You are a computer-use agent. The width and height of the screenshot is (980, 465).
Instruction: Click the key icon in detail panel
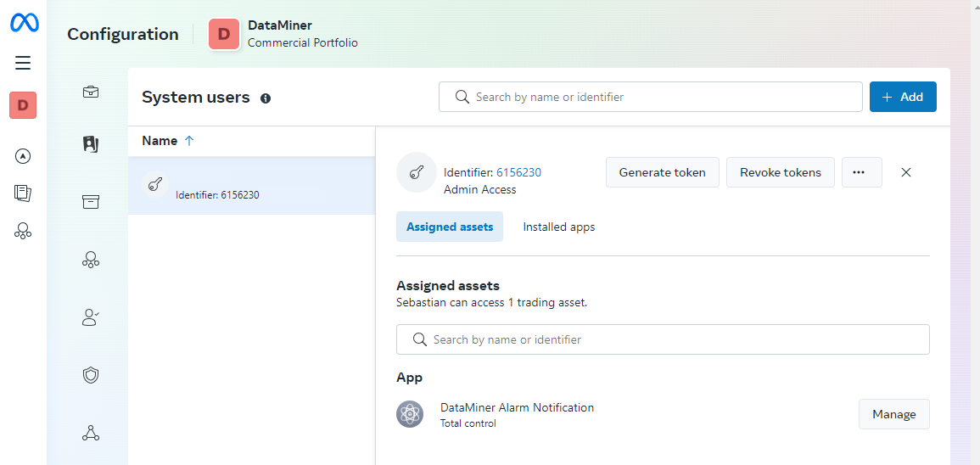point(417,172)
